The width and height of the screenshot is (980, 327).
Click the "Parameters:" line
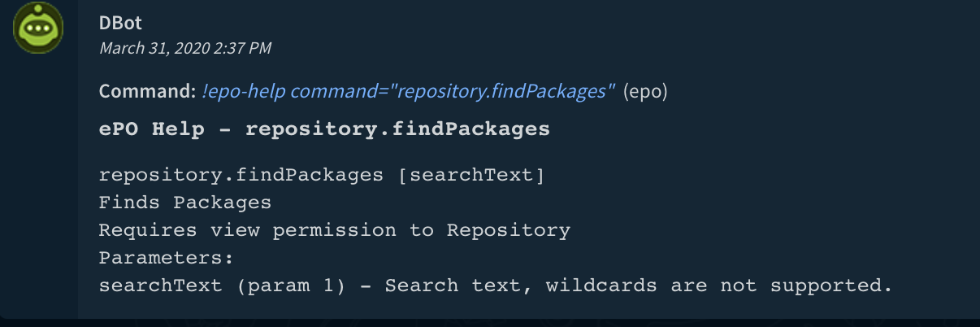click(x=166, y=258)
